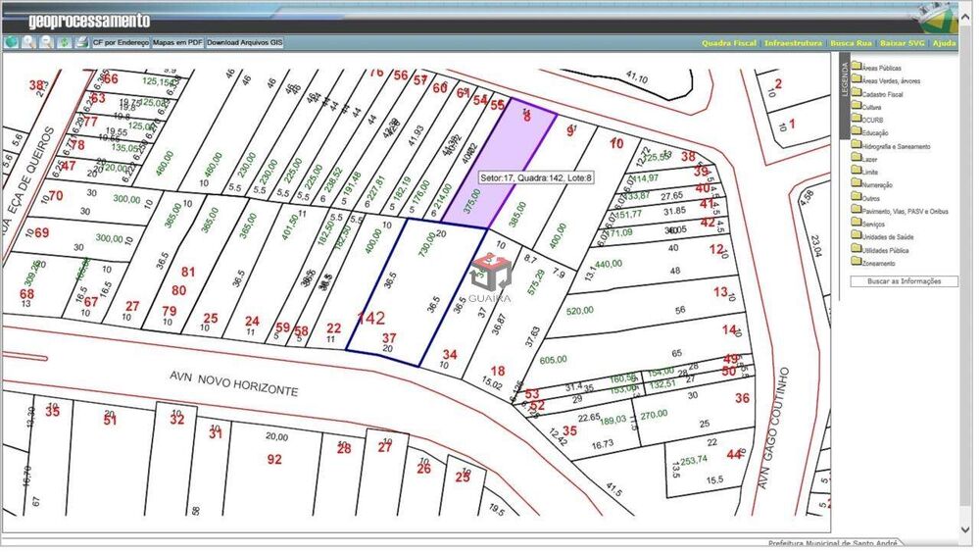Image resolution: width=980 pixels, height=553 pixels.
Task: Click the Busca Rua link
Action: (x=851, y=43)
